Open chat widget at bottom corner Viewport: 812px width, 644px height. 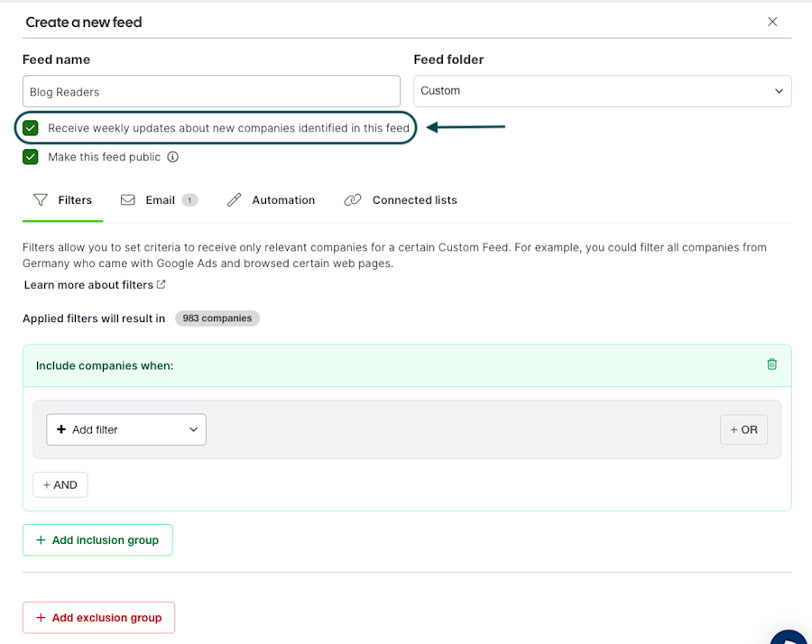(789, 638)
